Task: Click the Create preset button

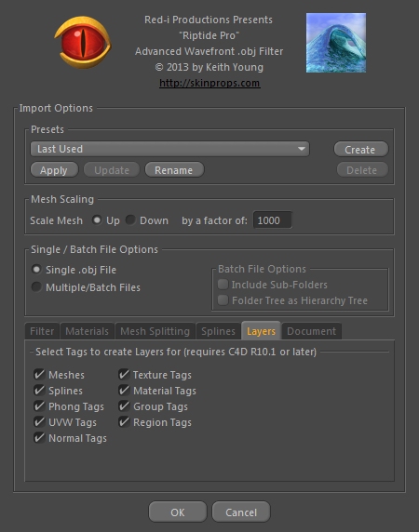Action: pos(360,150)
